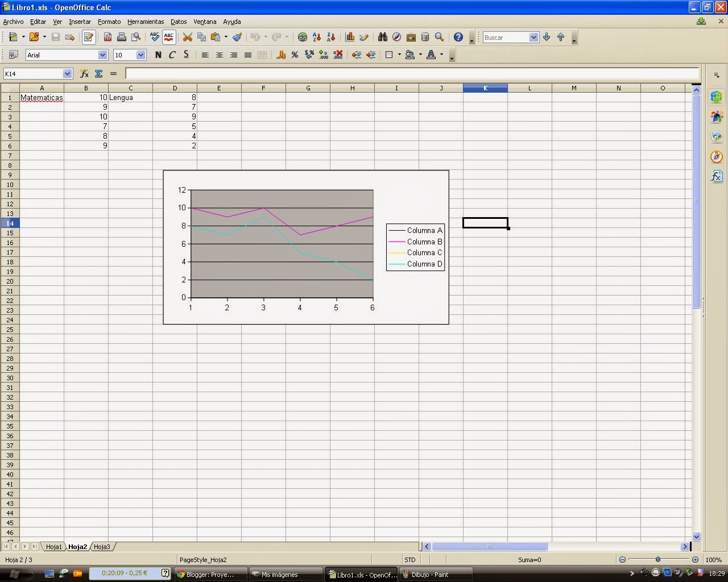Image resolution: width=728 pixels, height=582 pixels.
Task: Switch to the Hoja3 sheet tab
Action: click(x=102, y=547)
